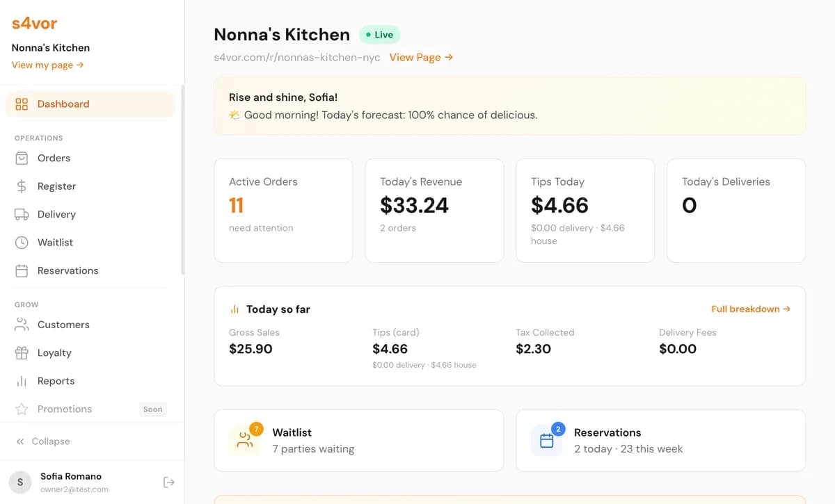Click the Reports bar-chart icon

pyautogui.click(x=21, y=380)
